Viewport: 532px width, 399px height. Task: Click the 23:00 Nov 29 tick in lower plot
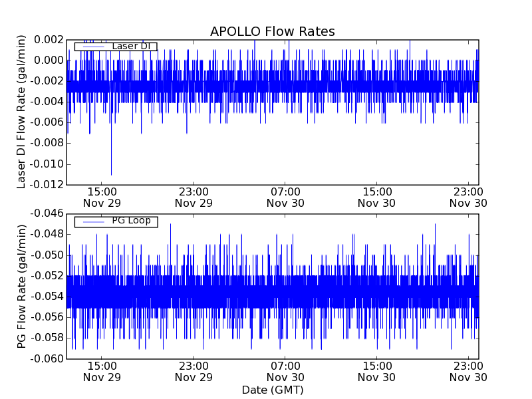tap(193, 371)
